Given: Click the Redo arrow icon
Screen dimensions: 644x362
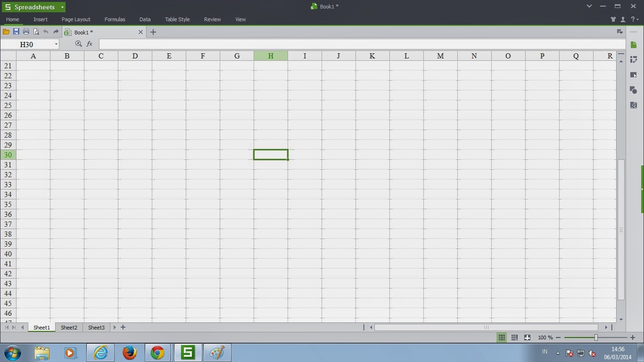Looking at the screenshot, I should 55,32.
